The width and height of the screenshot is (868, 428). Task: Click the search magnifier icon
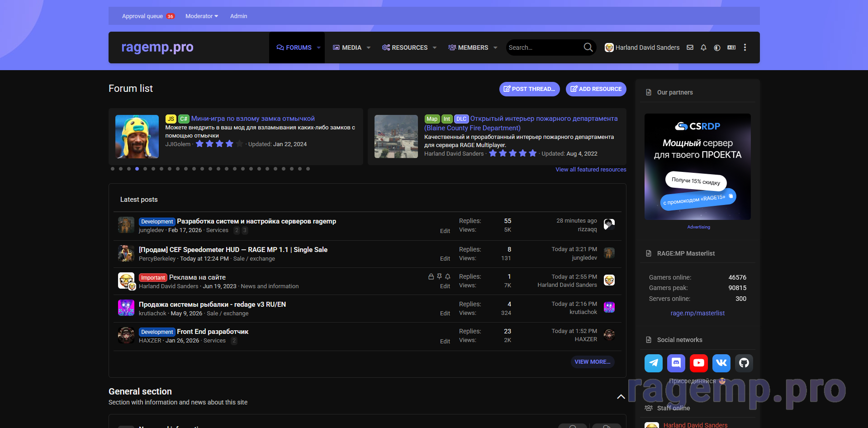pyautogui.click(x=588, y=48)
